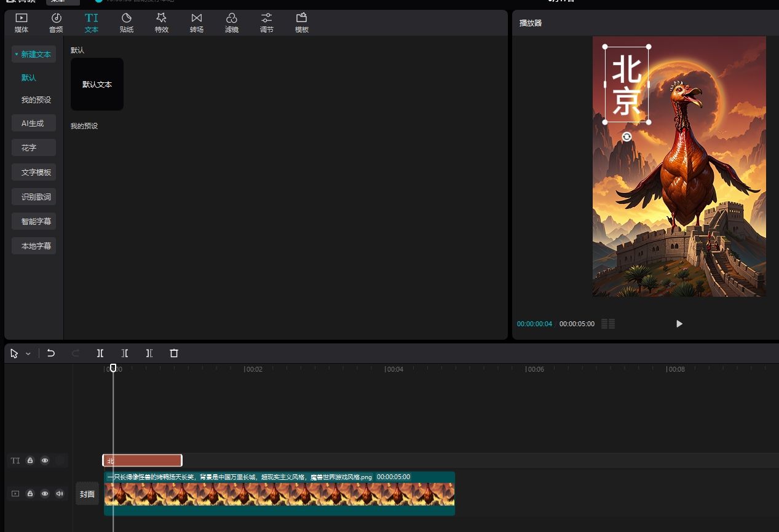Viewport: 779px width, 532px height.
Task: Open 智能字幕 smart captions
Action: (x=34, y=221)
